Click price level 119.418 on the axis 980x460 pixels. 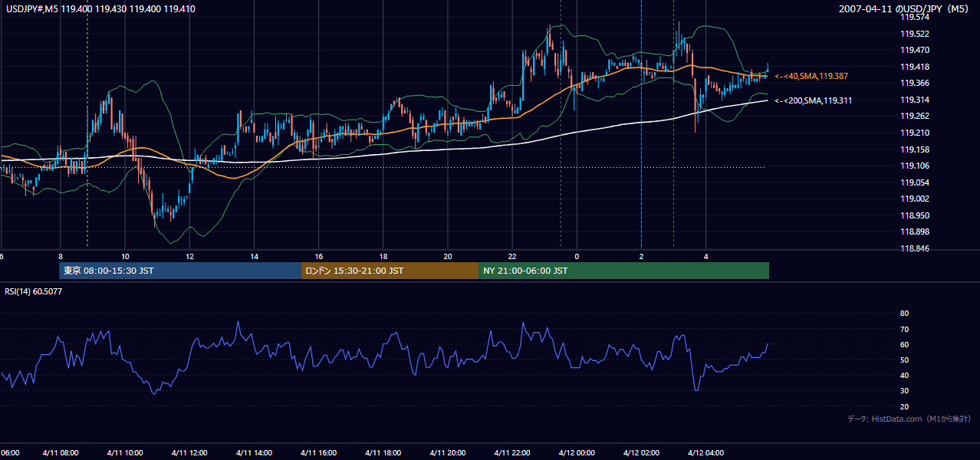915,67
